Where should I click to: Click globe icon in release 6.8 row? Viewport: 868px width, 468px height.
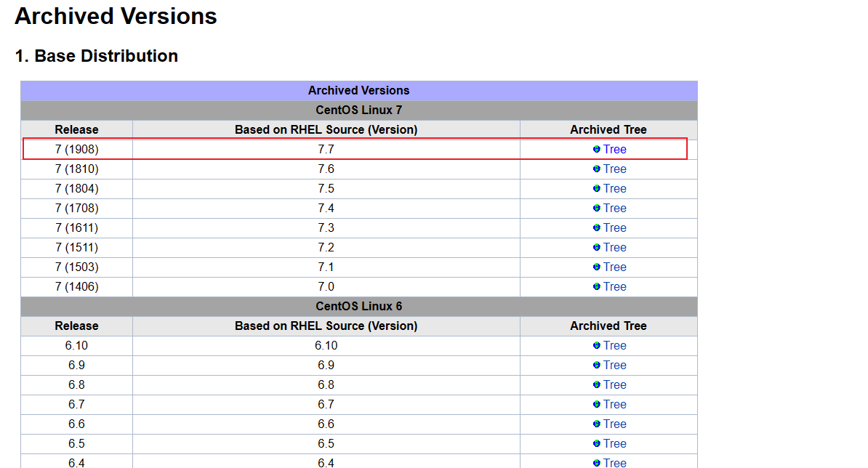[596, 385]
